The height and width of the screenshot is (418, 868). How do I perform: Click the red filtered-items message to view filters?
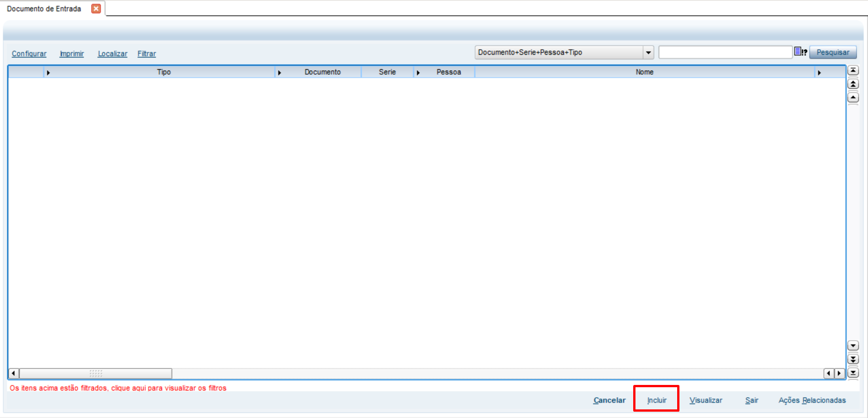click(x=118, y=388)
